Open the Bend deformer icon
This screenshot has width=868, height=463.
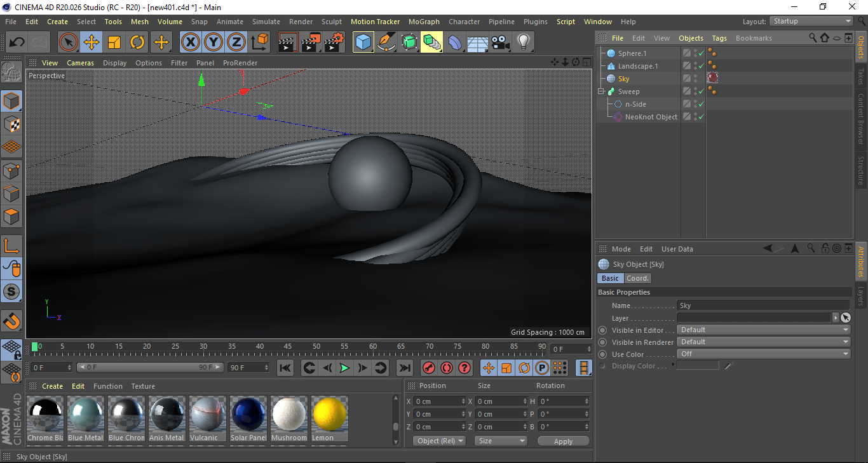coord(455,43)
